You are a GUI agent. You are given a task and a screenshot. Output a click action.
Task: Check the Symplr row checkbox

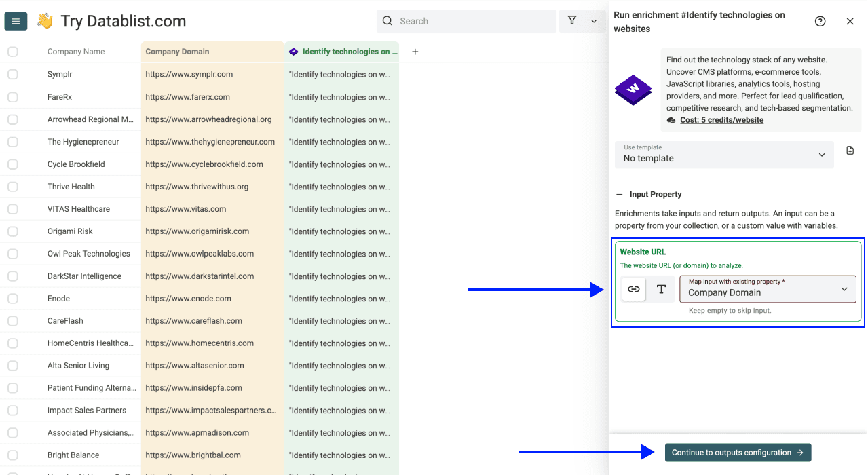pos(13,74)
